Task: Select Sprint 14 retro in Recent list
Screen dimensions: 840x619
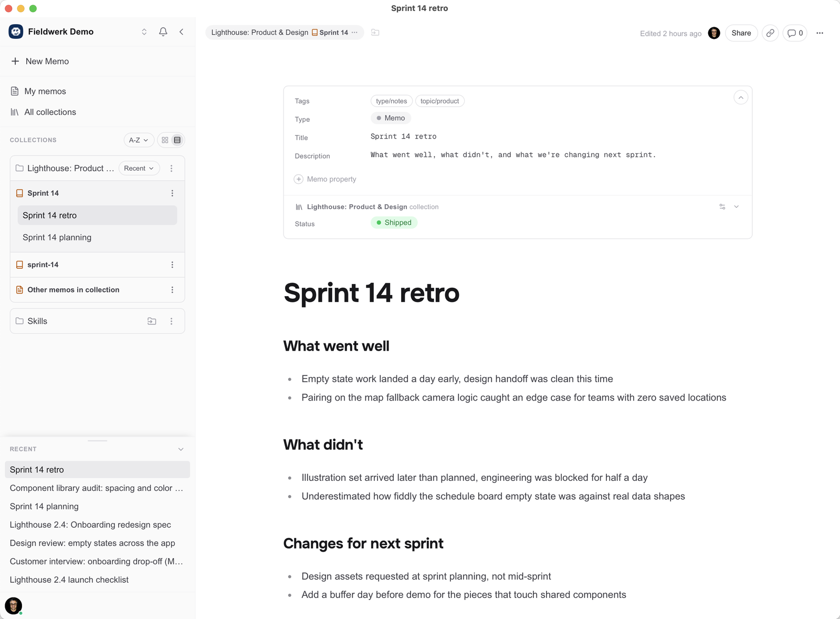Action: pos(97,470)
